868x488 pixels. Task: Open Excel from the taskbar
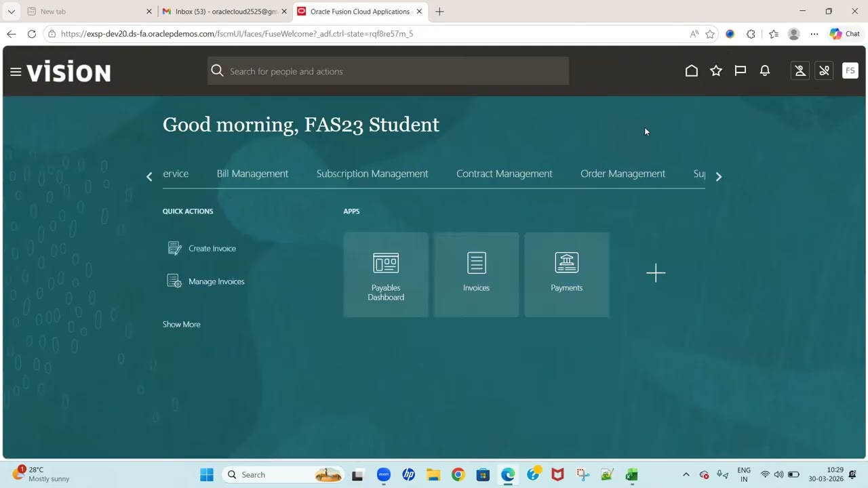[632, 474]
